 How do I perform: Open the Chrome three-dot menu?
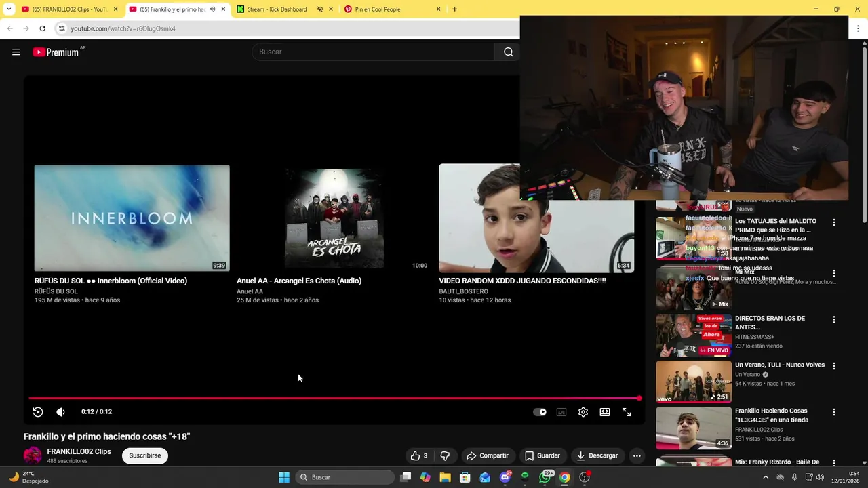point(859,28)
